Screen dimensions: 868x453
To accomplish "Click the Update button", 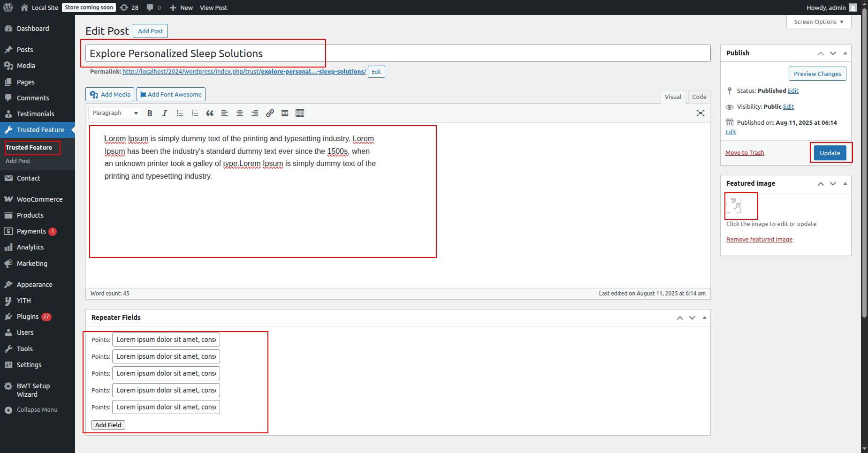I will 830,153.
